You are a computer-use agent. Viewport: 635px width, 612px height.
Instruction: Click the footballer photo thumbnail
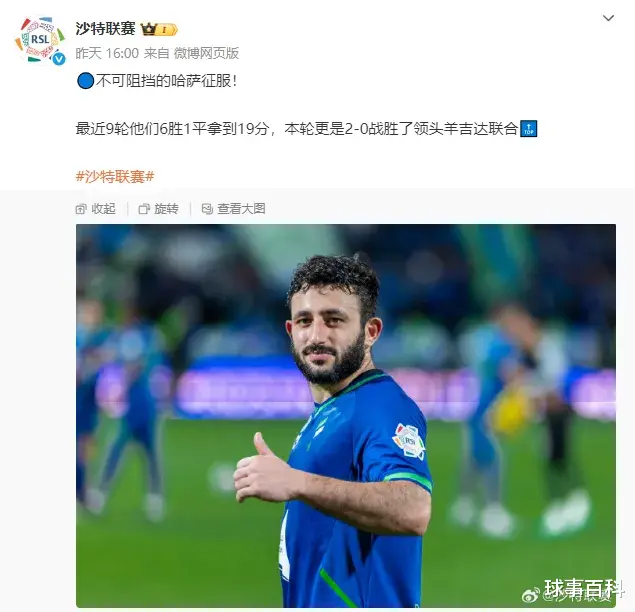[x=346, y=416]
